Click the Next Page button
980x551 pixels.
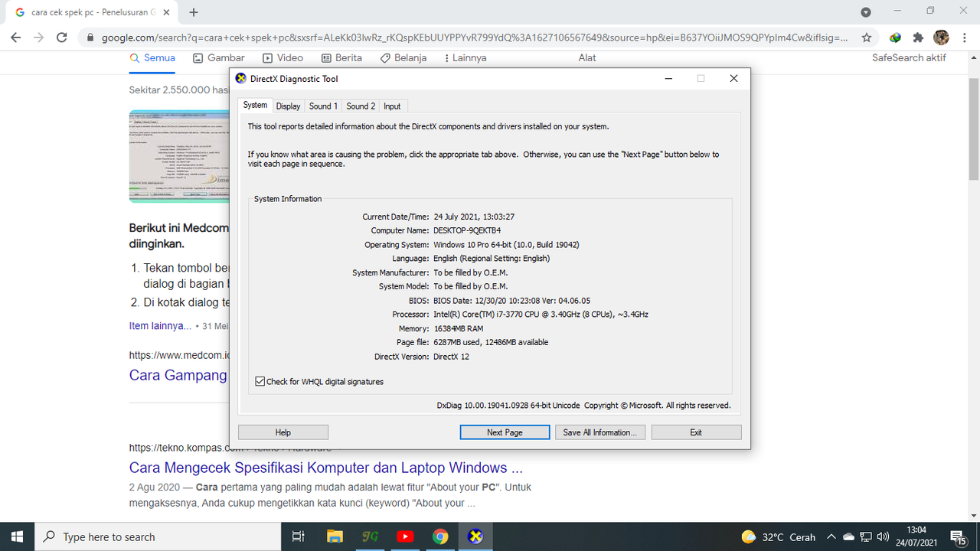pyautogui.click(x=505, y=432)
